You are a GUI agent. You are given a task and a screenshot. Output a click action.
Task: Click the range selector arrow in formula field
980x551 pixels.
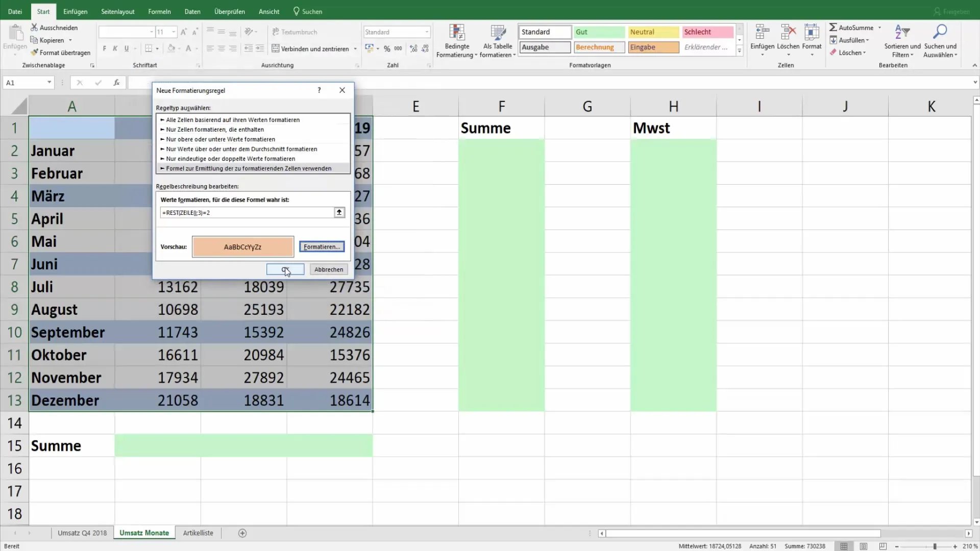coord(339,212)
